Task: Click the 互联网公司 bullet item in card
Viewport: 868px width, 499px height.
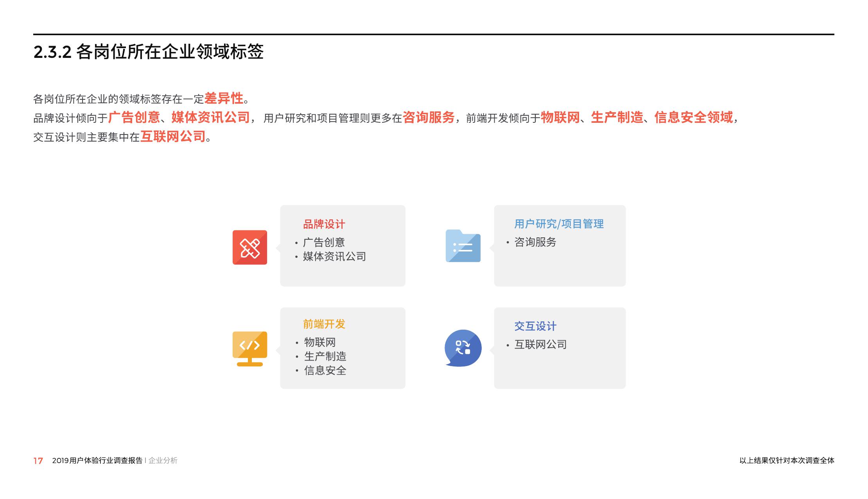Action: tap(540, 344)
